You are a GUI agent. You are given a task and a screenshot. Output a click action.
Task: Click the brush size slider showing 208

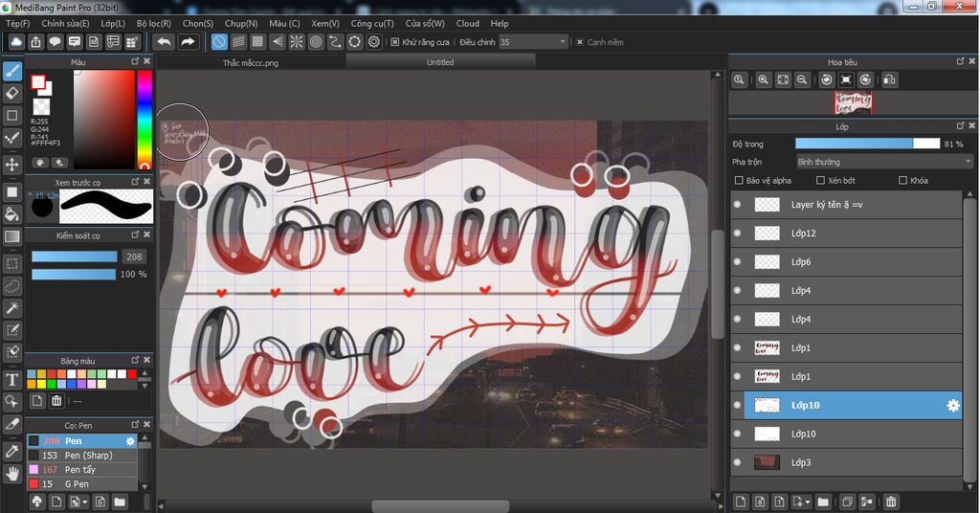(75, 256)
